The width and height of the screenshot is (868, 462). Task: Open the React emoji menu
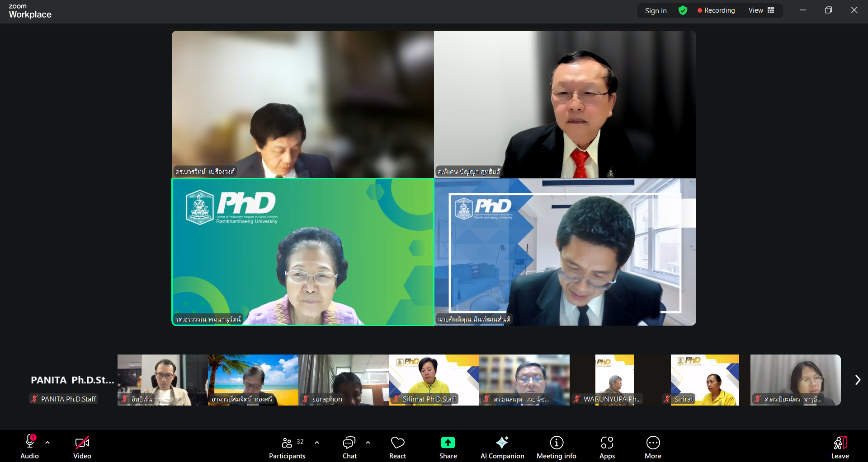(397, 447)
